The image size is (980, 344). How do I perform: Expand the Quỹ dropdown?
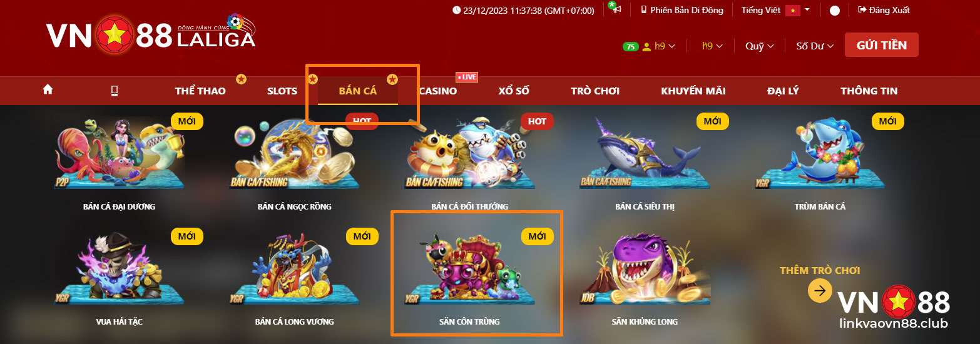click(x=759, y=46)
